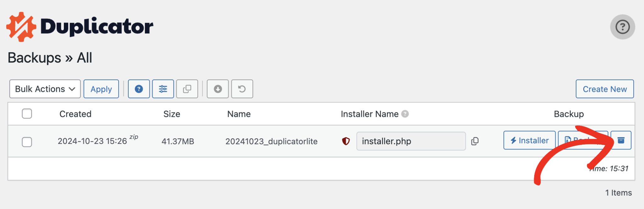644x209 pixels.
Task: Click the blue question mark toolbar button
Action: point(139,89)
